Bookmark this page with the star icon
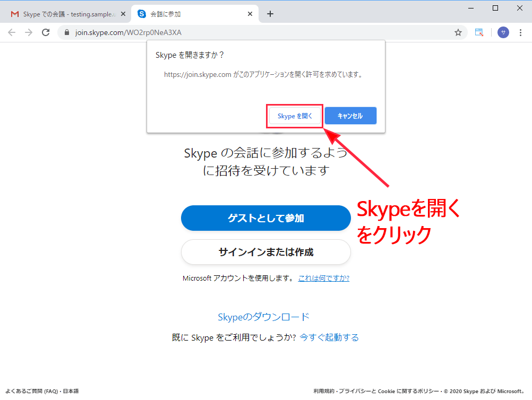This screenshot has width=532, height=400. coord(458,32)
